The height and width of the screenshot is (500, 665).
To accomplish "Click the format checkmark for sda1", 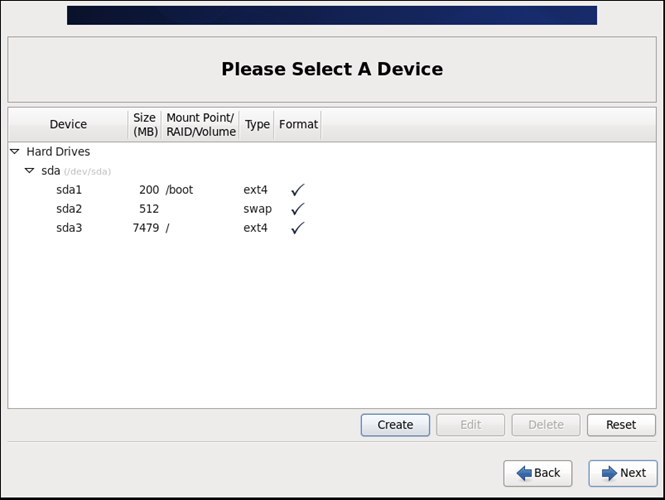I will pos(298,190).
